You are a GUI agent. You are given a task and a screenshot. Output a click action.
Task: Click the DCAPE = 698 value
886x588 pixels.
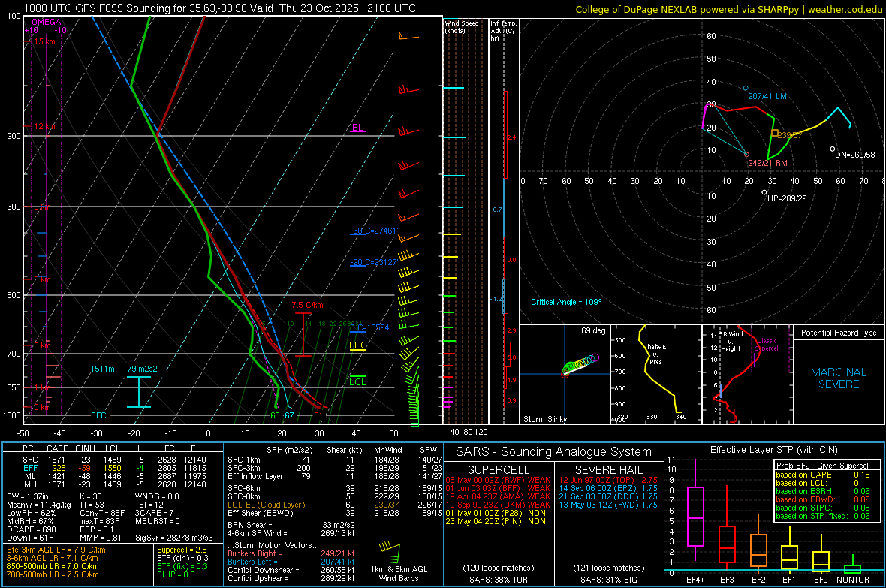click(32, 529)
